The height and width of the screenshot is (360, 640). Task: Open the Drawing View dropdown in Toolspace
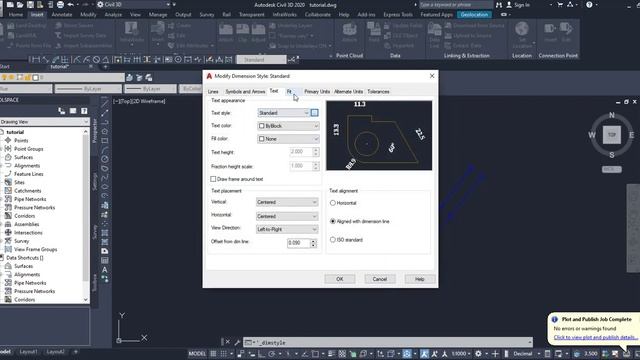pyautogui.click(x=44, y=122)
